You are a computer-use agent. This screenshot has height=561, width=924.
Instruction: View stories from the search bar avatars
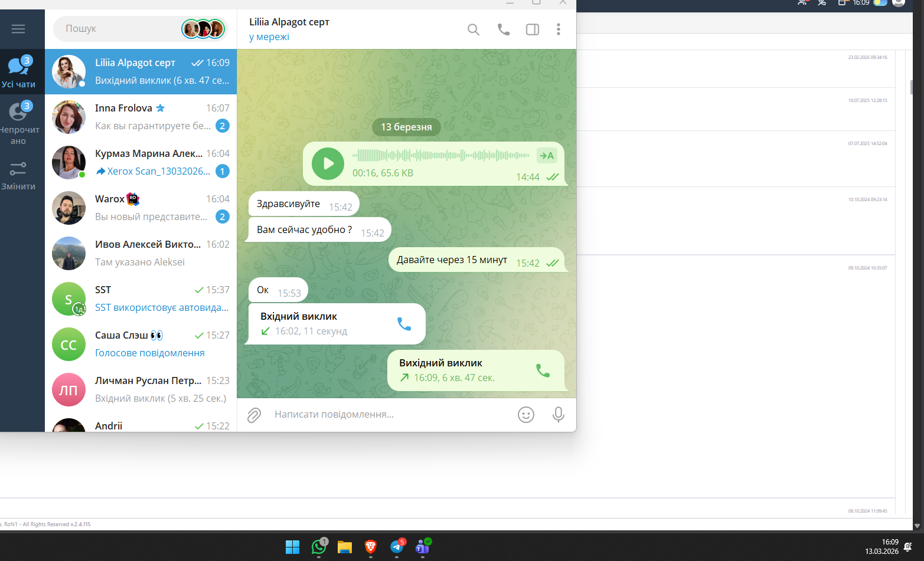pyautogui.click(x=203, y=28)
